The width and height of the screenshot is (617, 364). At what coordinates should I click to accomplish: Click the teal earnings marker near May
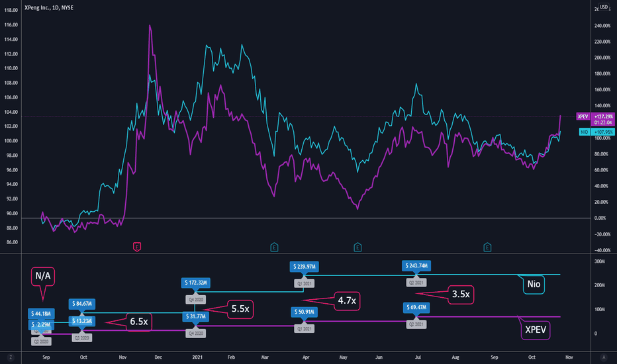point(357,247)
